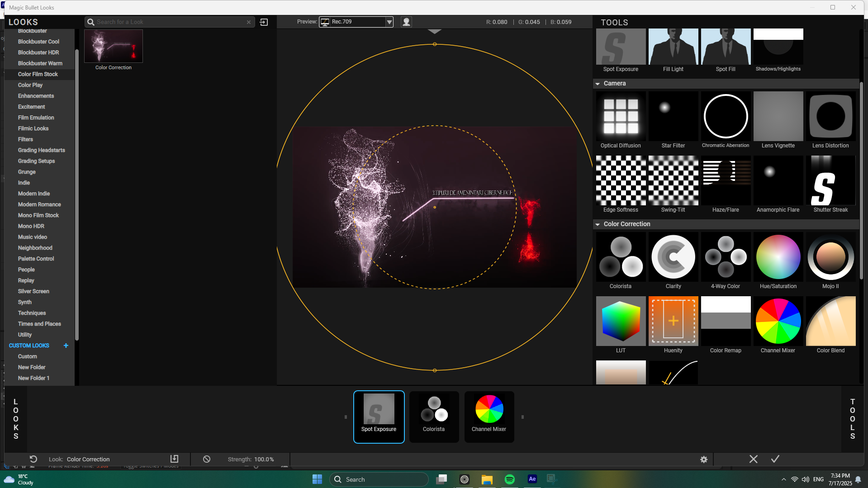Select Colorista in the tool chain
The width and height of the screenshot is (868, 488).
(x=434, y=417)
